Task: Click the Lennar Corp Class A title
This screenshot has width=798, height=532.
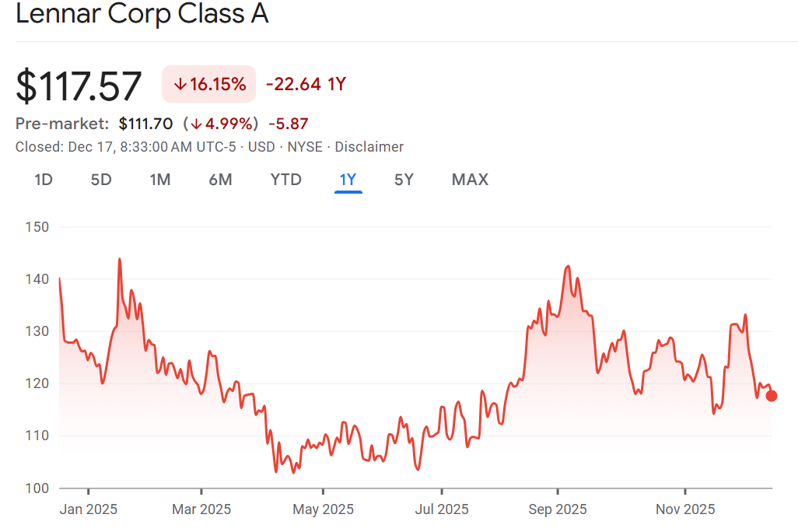Action: (x=142, y=14)
